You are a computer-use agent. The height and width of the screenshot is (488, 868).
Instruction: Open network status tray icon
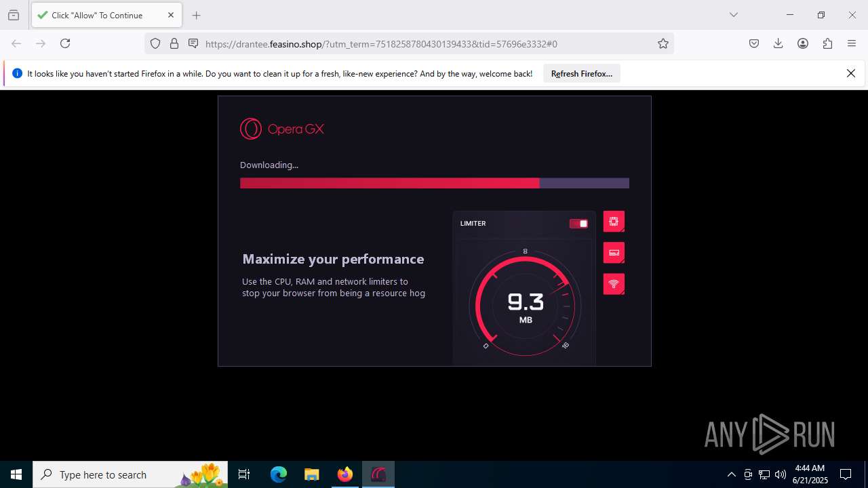pos(764,474)
